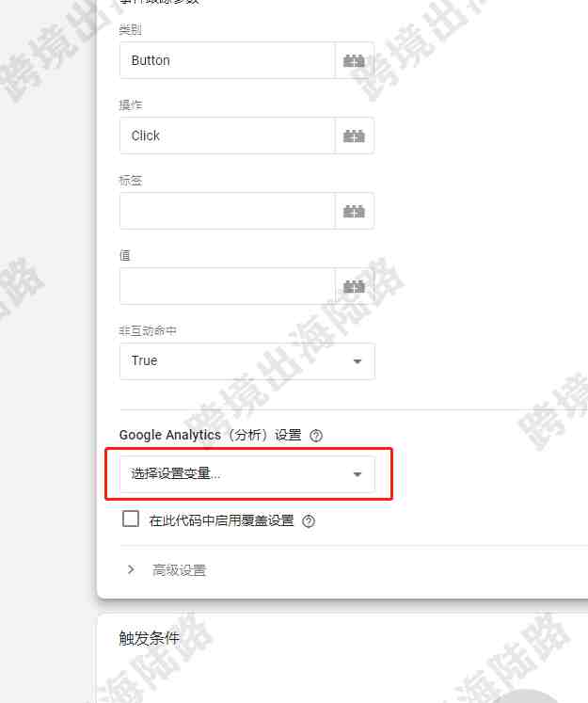Show help for Google Analytics 设置
Image resolution: width=588 pixels, height=703 pixels.
[316, 436]
